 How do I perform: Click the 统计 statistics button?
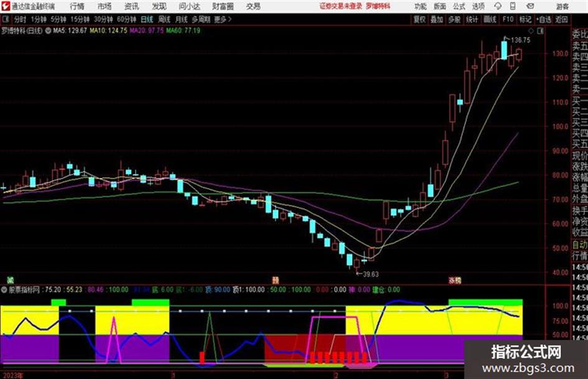472,19
